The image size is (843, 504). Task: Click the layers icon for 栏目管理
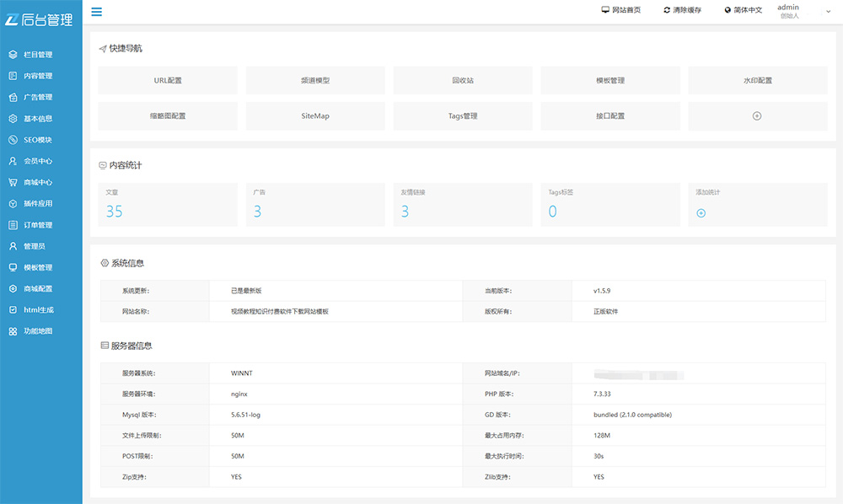click(x=13, y=55)
